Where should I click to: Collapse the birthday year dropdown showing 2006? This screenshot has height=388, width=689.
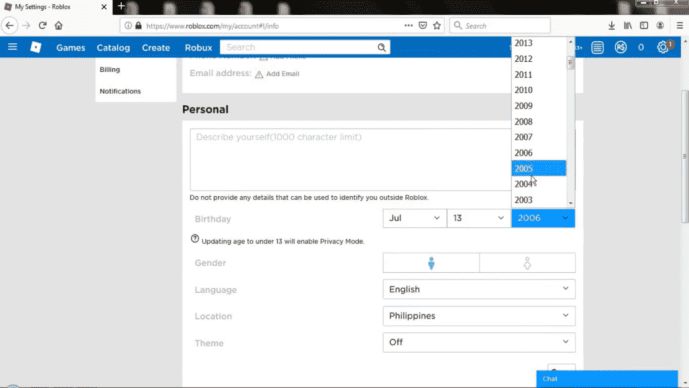pyautogui.click(x=543, y=218)
